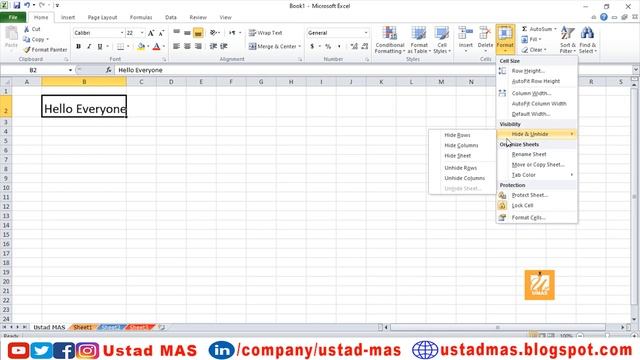Click the align right icon

198,46
